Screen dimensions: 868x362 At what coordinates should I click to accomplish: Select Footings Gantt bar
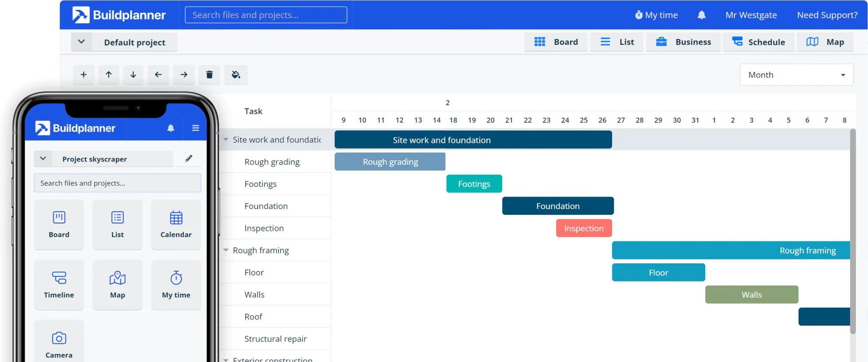pyautogui.click(x=474, y=184)
